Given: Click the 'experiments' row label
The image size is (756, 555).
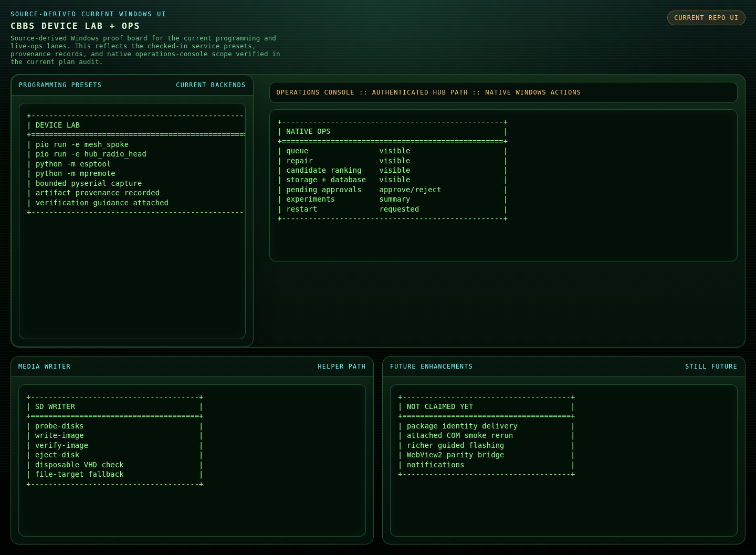Looking at the screenshot, I should coord(310,199).
